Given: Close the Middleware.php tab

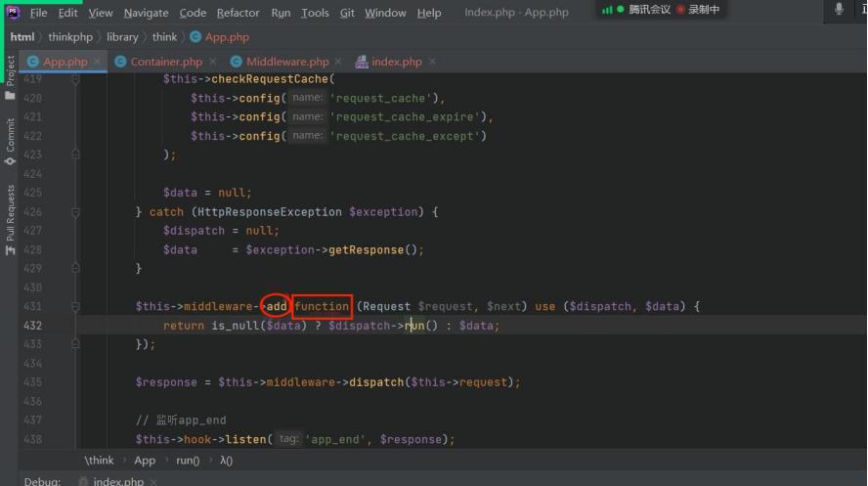Looking at the screenshot, I should coord(338,62).
